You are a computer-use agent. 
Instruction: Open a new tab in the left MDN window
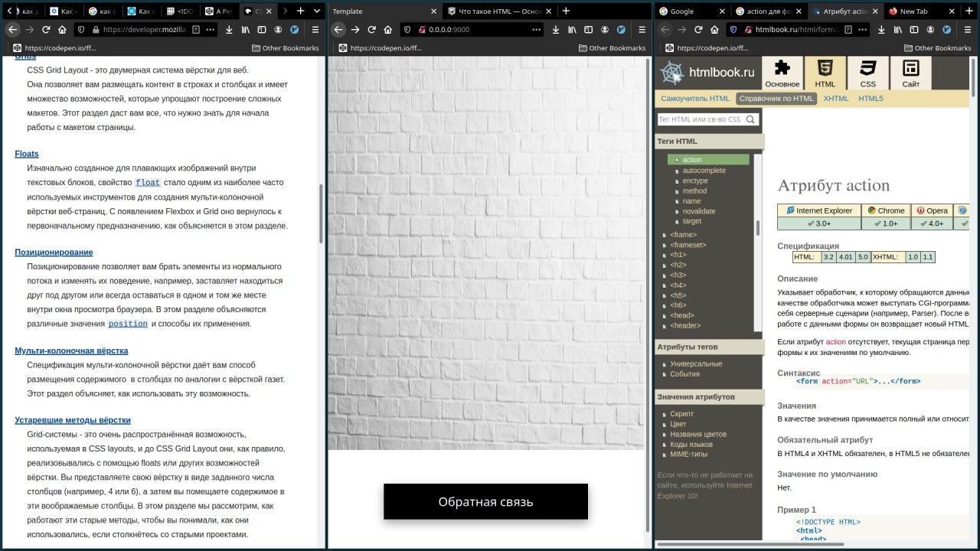pyautogui.click(x=300, y=11)
